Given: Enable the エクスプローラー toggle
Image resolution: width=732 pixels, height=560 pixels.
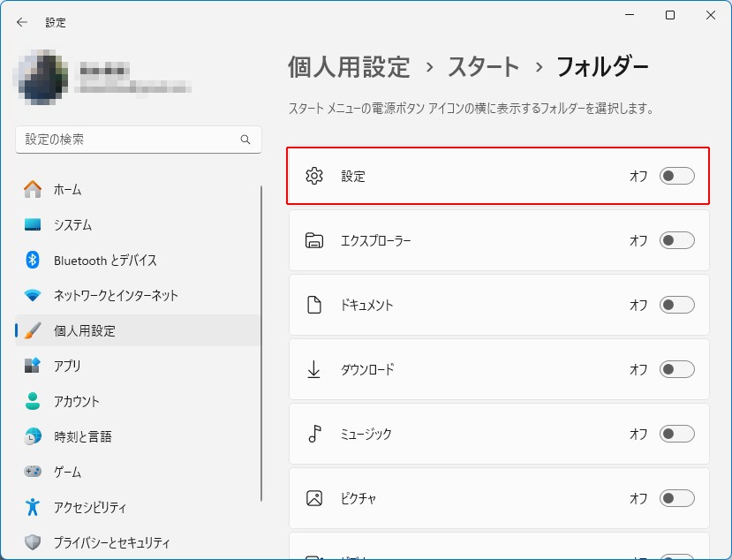Looking at the screenshot, I should 677,240.
